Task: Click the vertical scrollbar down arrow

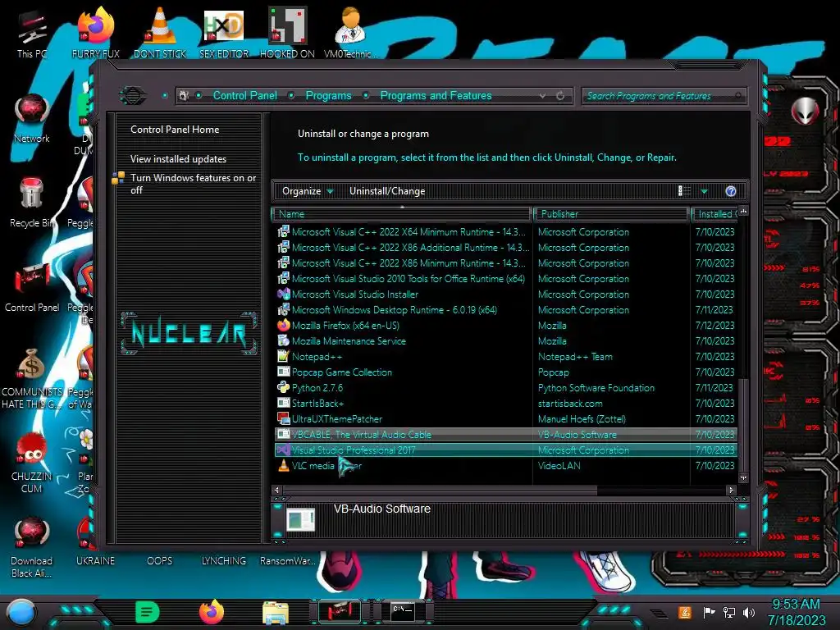Action: pyautogui.click(x=743, y=477)
